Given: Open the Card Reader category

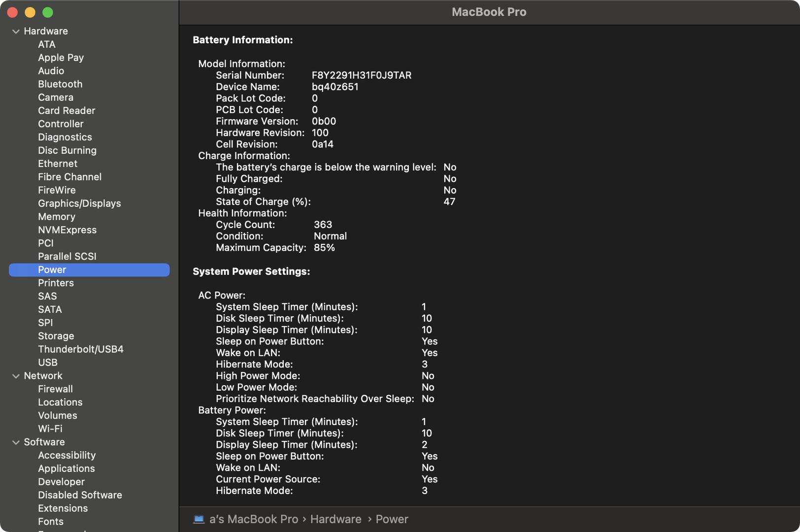Looking at the screenshot, I should click(x=67, y=111).
